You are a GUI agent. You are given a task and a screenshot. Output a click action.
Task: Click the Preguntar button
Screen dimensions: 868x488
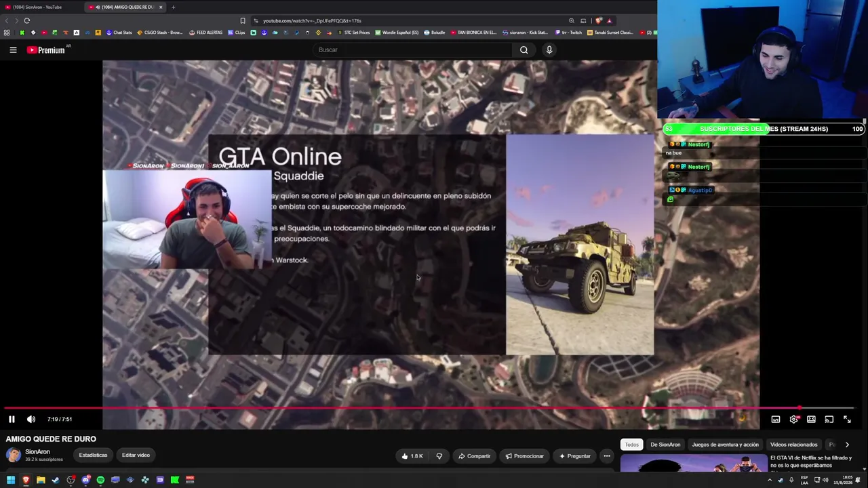(574, 456)
